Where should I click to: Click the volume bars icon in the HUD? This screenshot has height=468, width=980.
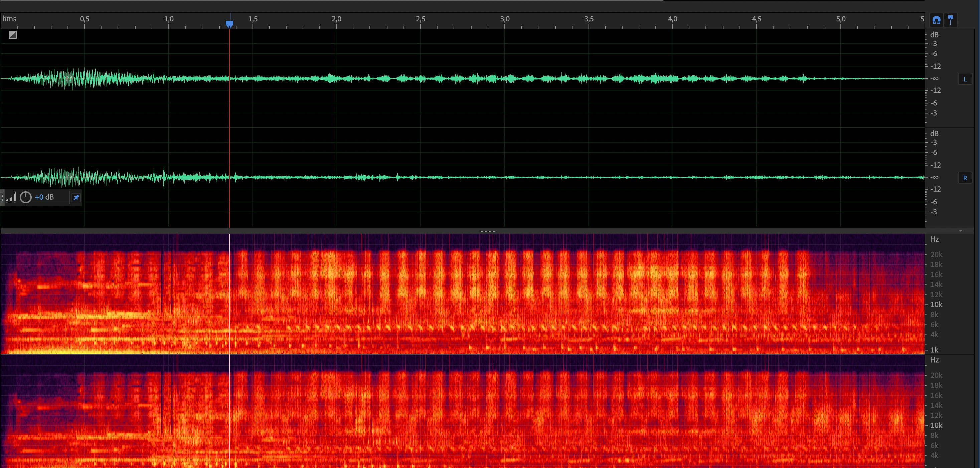(11, 197)
